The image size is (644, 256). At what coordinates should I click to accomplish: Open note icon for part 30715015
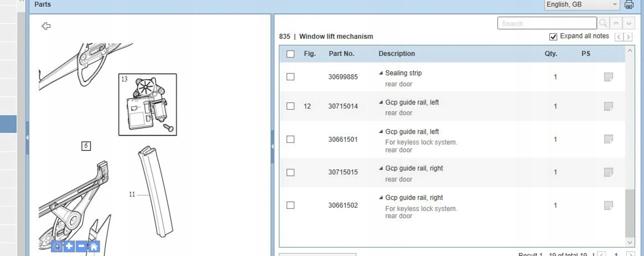pos(608,172)
